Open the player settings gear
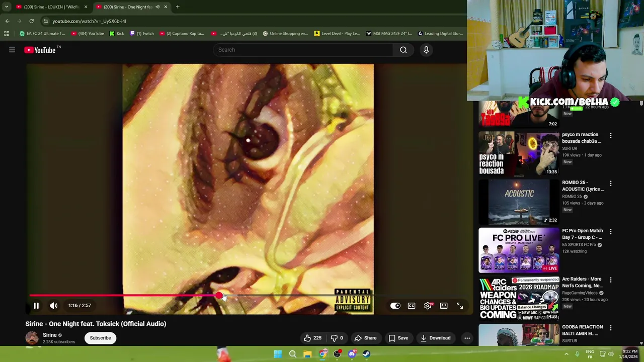The image size is (644, 362). click(428, 306)
